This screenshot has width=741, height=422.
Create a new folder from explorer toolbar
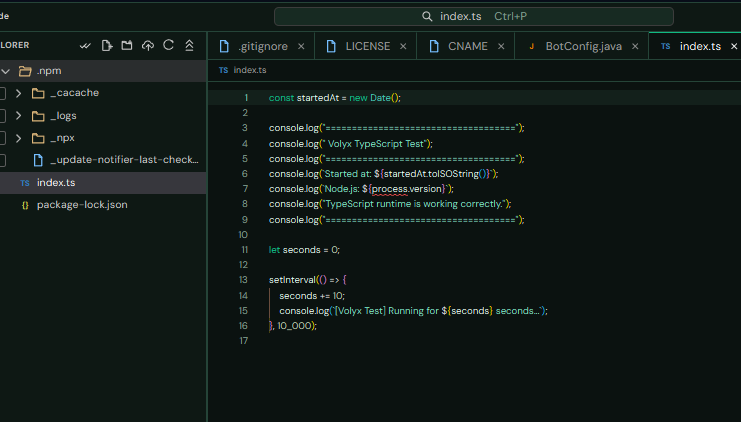pyautogui.click(x=127, y=45)
